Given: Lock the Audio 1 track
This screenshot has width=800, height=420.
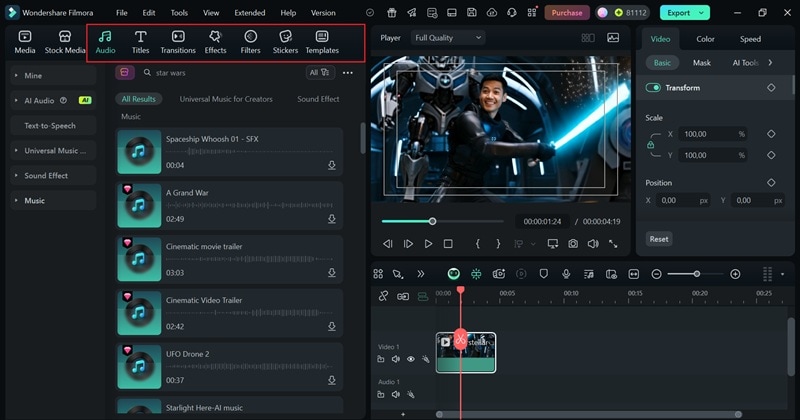Looking at the screenshot, I should click(x=381, y=394).
